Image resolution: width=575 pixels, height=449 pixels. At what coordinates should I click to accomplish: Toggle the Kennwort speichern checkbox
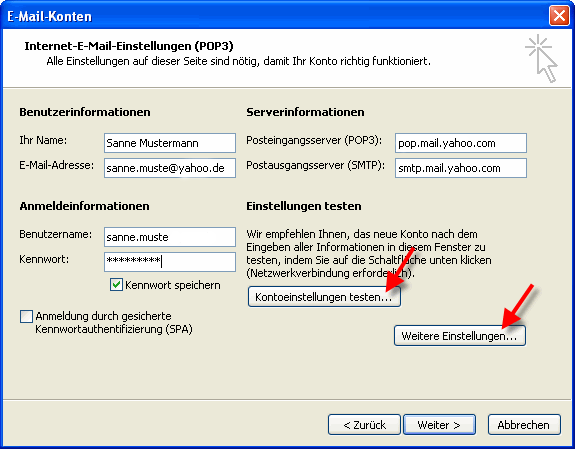click(x=116, y=285)
